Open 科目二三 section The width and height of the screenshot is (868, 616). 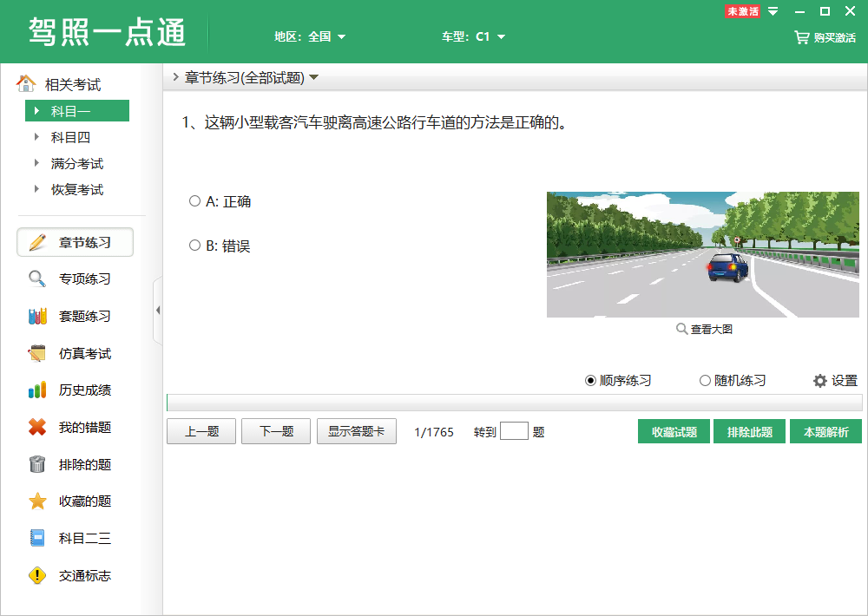point(76,538)
